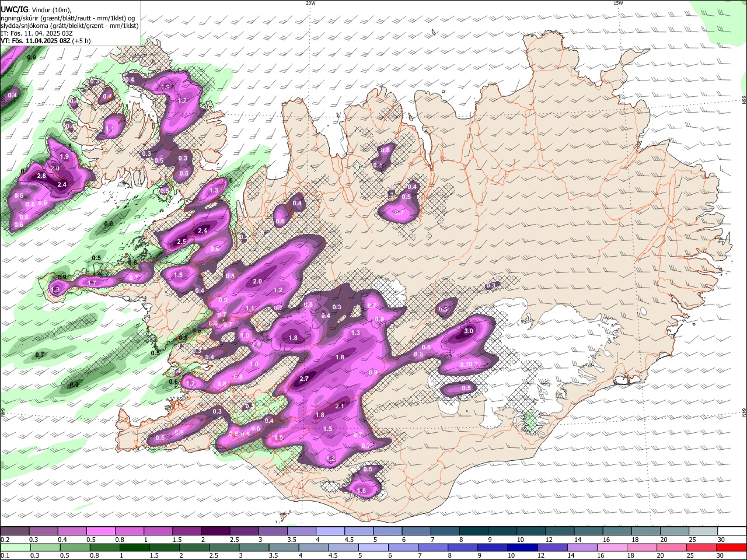Click the '1.6' value near the south coast
Screen dimensions: 747x560
click(x=361, y=491)
